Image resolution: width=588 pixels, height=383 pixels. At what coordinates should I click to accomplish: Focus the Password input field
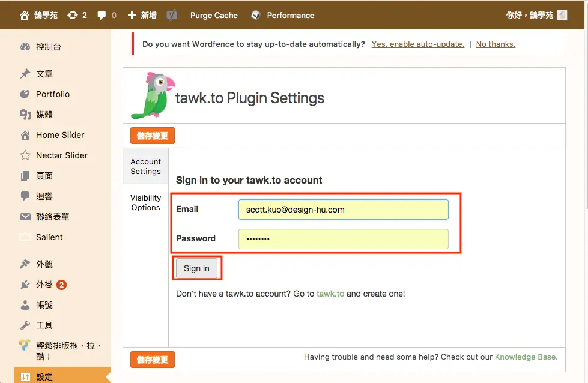pos(344,239)
